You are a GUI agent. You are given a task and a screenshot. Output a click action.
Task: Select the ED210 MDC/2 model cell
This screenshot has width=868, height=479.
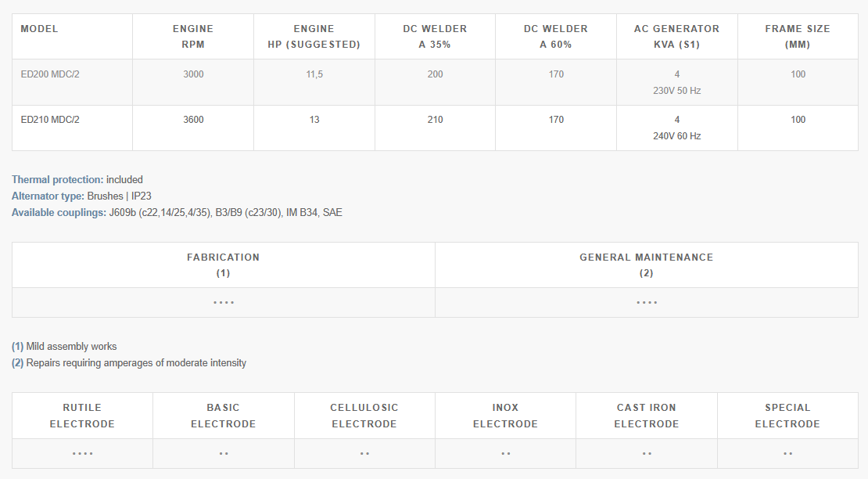[50, 120]
